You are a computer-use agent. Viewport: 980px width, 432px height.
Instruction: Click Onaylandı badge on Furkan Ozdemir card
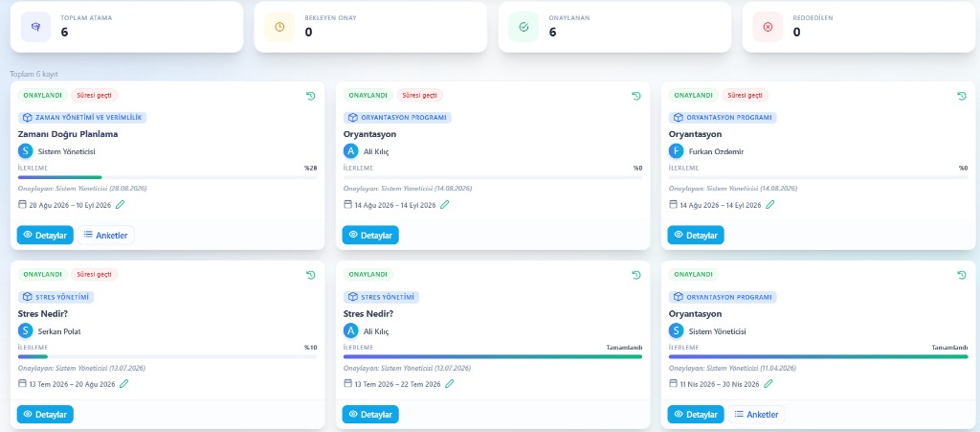[693, 96]
